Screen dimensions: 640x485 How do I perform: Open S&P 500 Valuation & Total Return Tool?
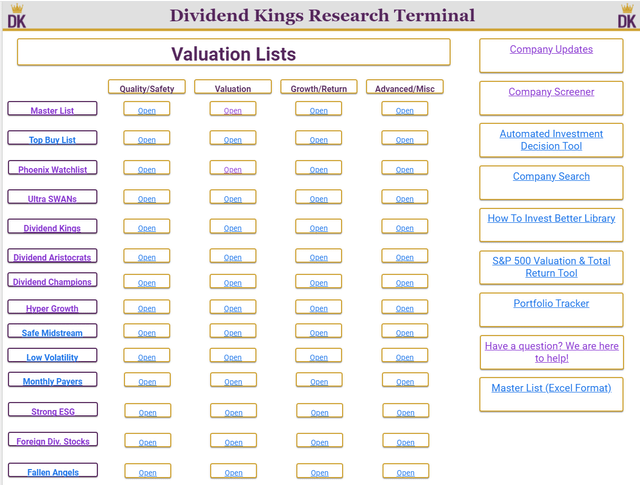(551, 267)
